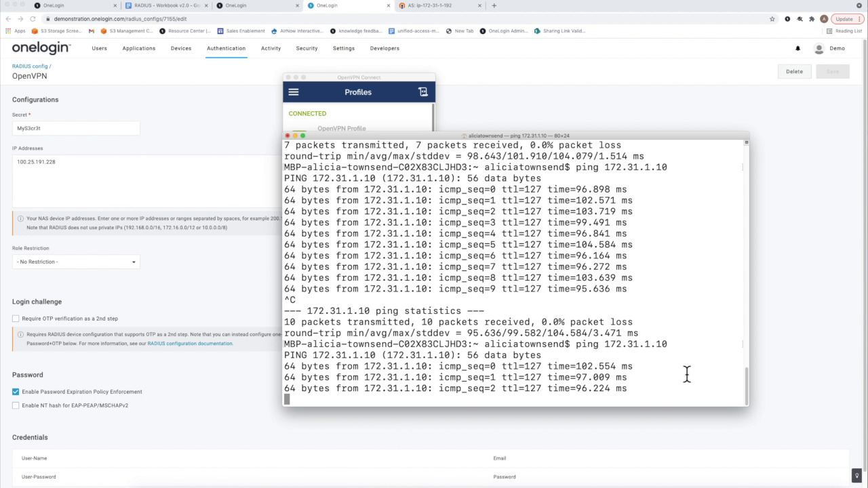Click the Secret field containing MyS3cr3t
Viewport: 868px width, 488px height.
pyautogui.click(x=75, y=128)
